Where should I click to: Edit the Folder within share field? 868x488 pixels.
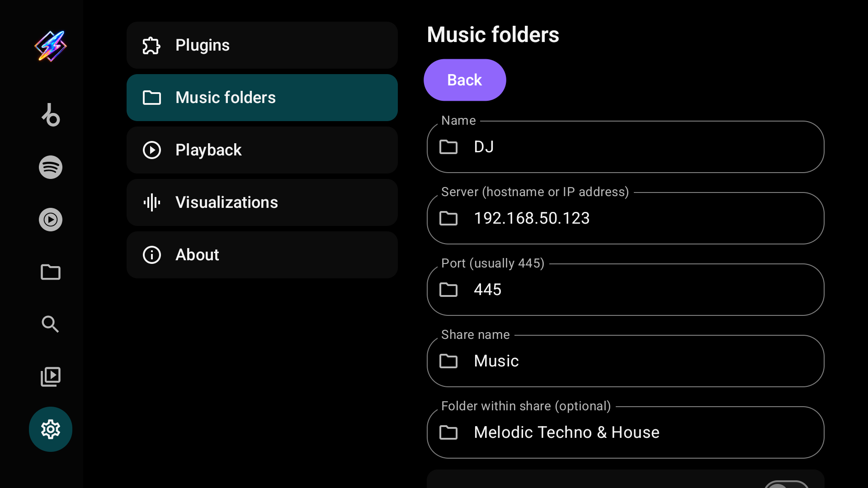click(x=625, y=432)
